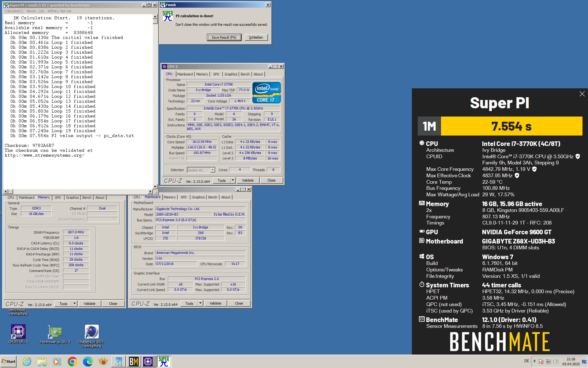Open Windows Media Player taskbar icon
588x368 pixels.
pyautogui.click(x=57, y=362)
